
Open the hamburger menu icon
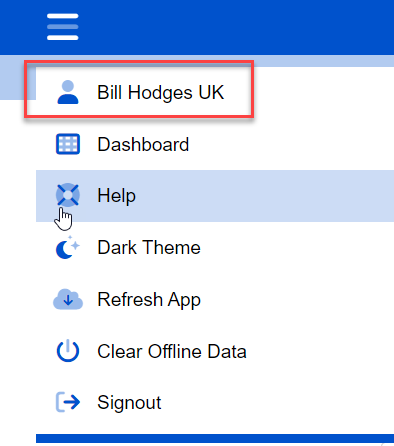[x=63, y=27]
